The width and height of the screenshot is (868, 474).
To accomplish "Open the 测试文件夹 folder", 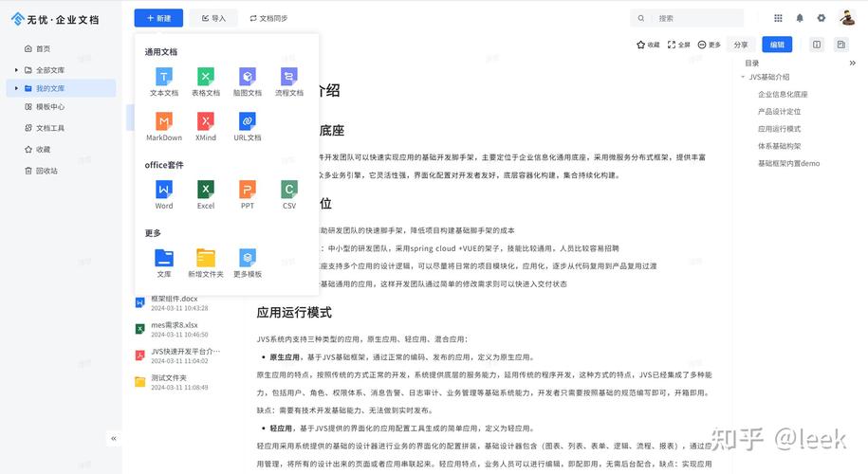I will [178, 382].
